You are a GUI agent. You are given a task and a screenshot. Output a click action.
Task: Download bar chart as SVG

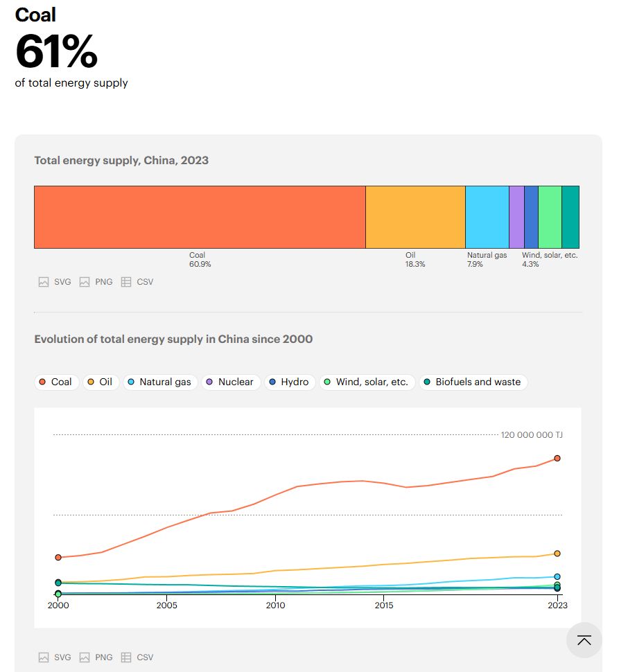(55, 282)
